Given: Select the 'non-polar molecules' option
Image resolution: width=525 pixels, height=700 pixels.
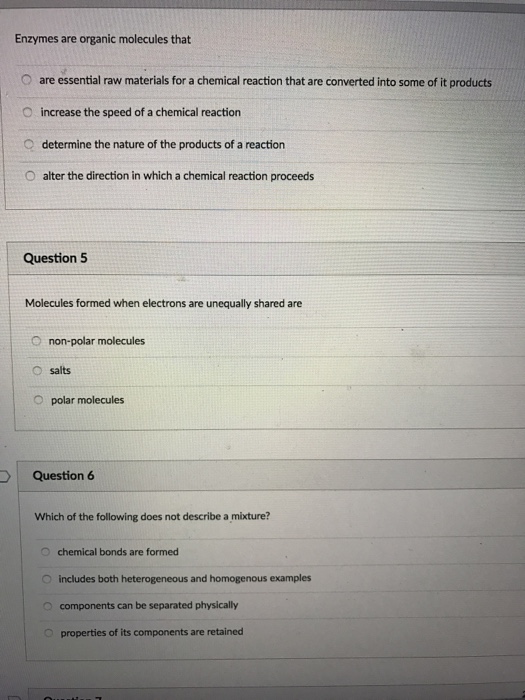Looking at the screenshot, I should (x=37, y=341).
